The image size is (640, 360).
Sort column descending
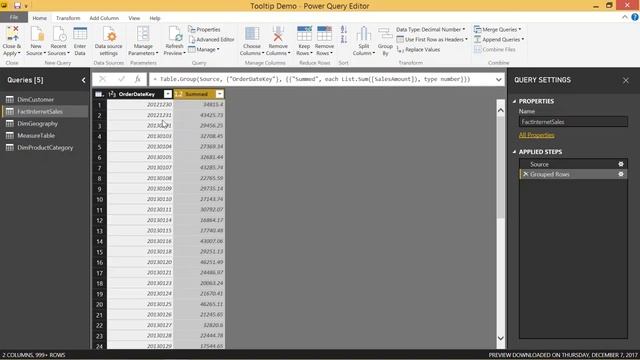344,40
